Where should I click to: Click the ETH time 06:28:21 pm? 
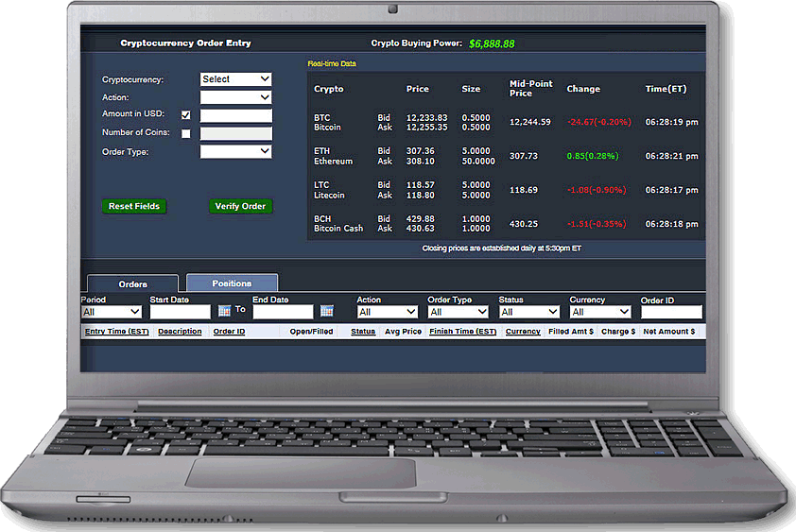coord(671,156)
